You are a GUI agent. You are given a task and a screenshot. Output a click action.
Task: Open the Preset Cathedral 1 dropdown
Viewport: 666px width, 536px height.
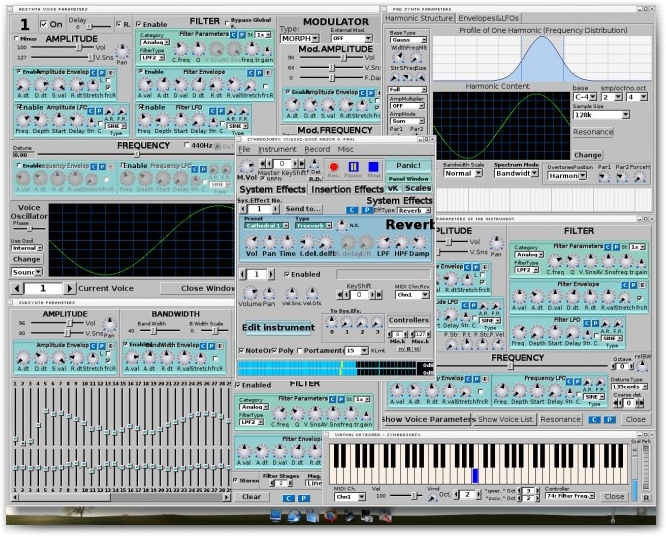267,226
